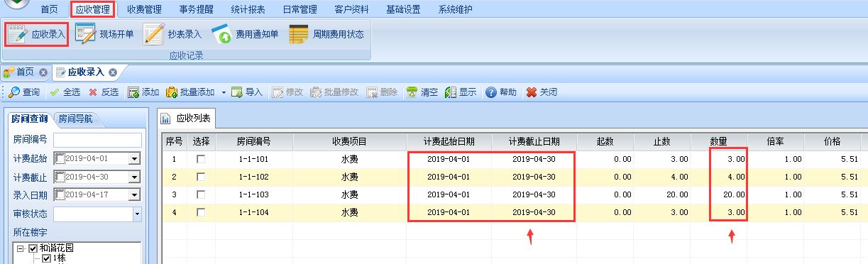Switch to the 收费管理 menu
The width and height of the screenshot is (868, 264).
pos(145,9)
